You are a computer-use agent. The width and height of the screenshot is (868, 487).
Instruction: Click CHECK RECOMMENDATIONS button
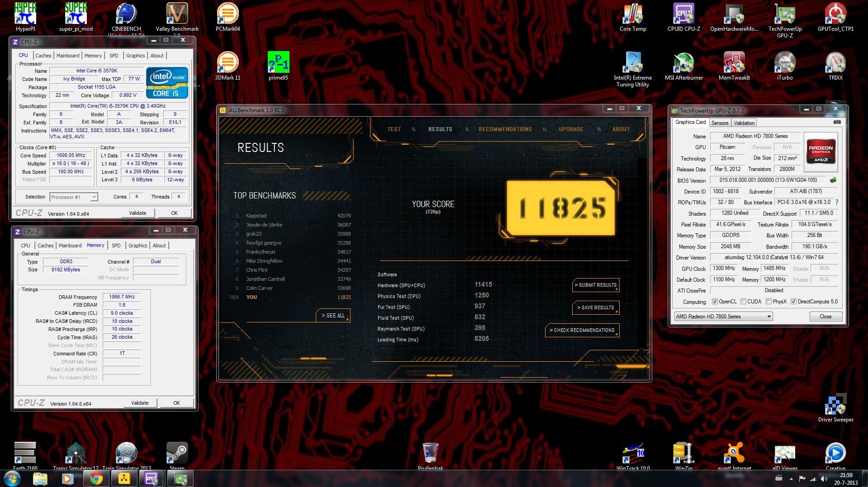click(582, 330)
